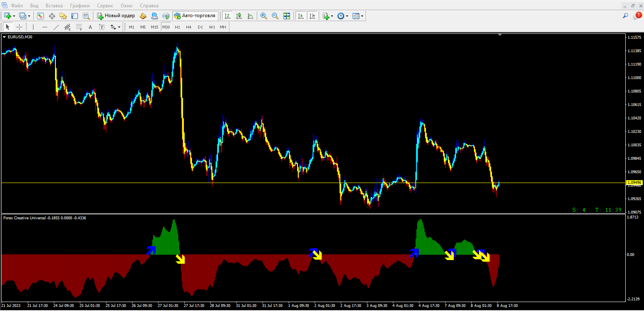Toggle the Авто-торговля auto-trading button
Screen dimensions: 644x311
[x=195, y=16]
